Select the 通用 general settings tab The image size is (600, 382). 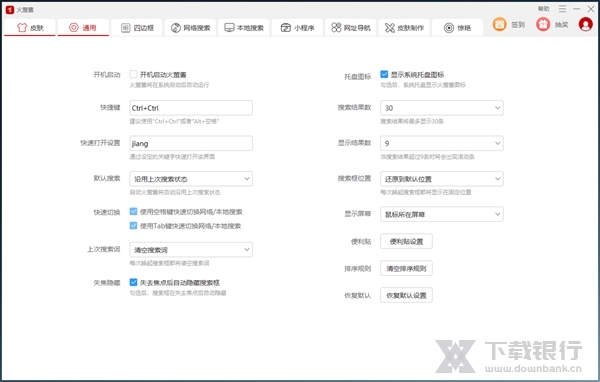coord(83,28)
